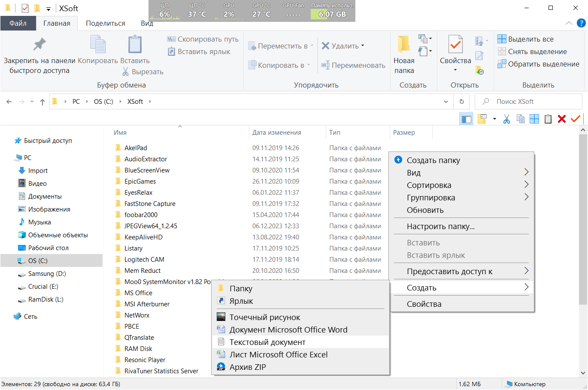Toggle the preview pane toolbar icon
The height and width of the screenshot is (390, 588).
tap(466, 119)
